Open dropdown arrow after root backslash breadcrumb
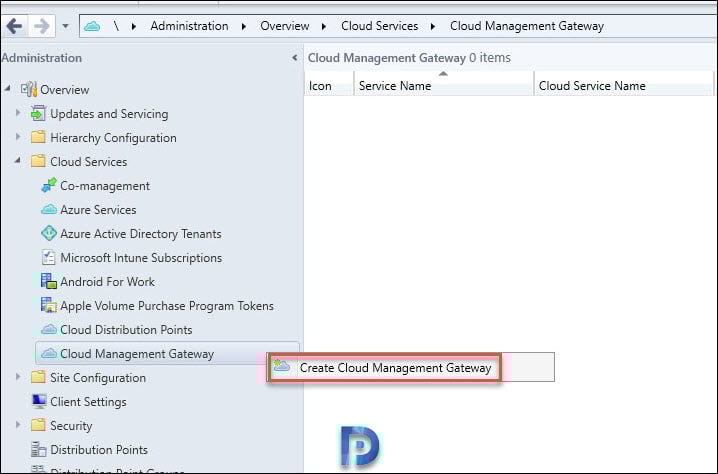The image size is (718, 474). [x=134, y=27]
